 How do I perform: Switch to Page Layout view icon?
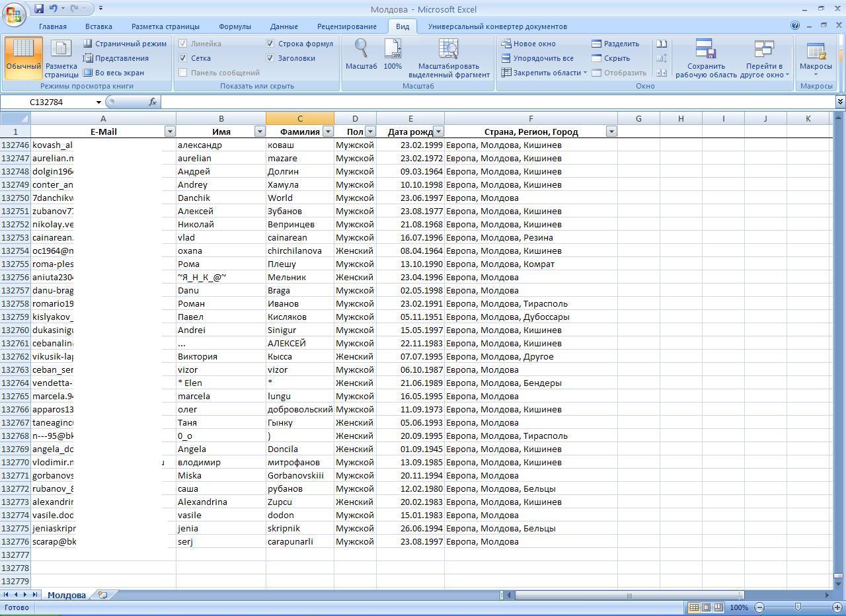[x=61, y=58]
